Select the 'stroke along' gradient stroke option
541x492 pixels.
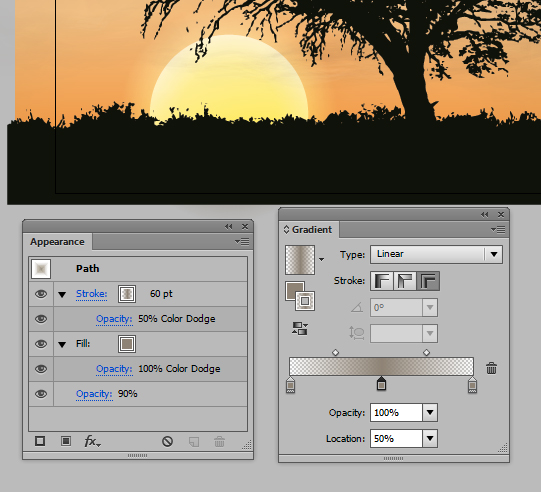click(405, 281)
